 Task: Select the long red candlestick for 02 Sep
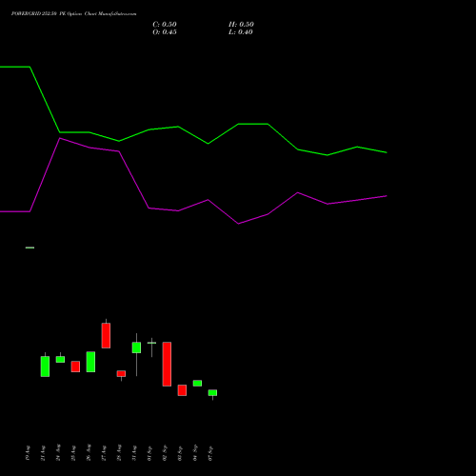pyautogui.click(x=167, y=364)
